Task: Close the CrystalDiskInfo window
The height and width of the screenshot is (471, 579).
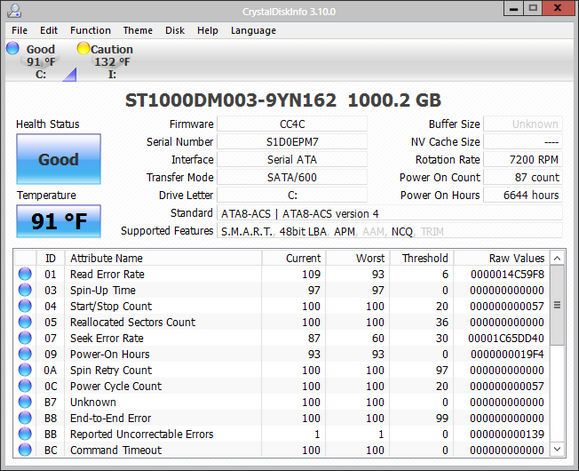Action: click(558, 8)
